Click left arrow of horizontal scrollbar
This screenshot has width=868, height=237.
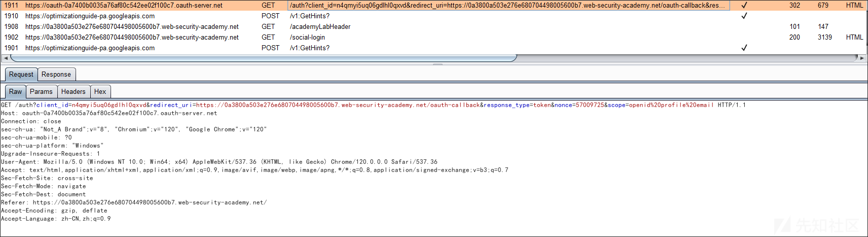[6, 58]
